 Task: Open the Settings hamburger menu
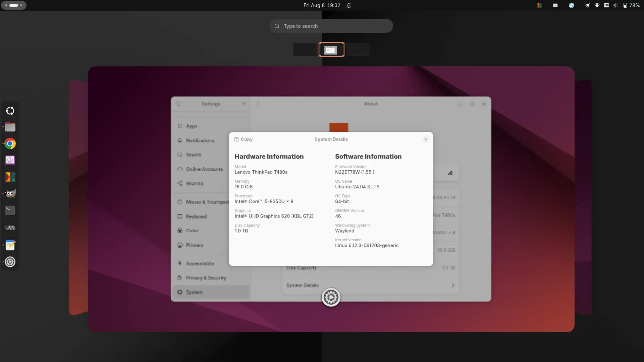coord(244,104)
